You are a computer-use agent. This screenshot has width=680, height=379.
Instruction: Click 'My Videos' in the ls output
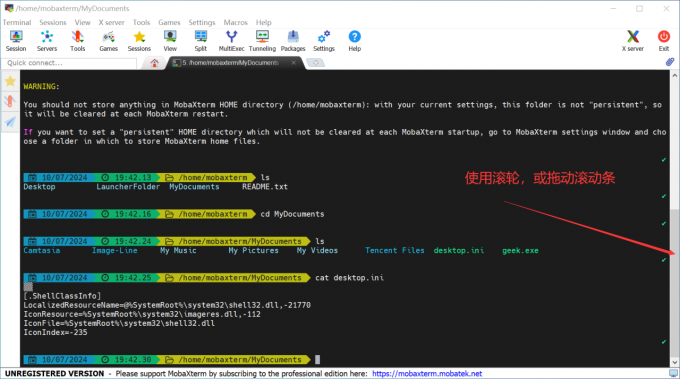click(x=317, y=251)
